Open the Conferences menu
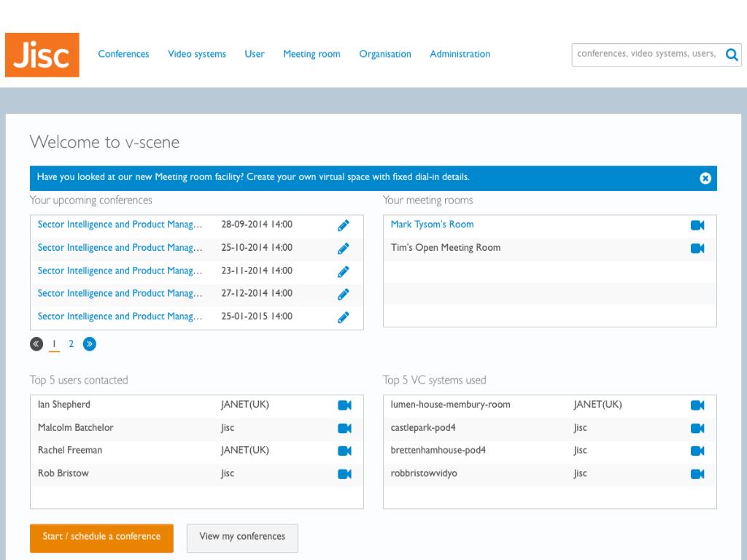The image size is (747, 560). (123, 54)
